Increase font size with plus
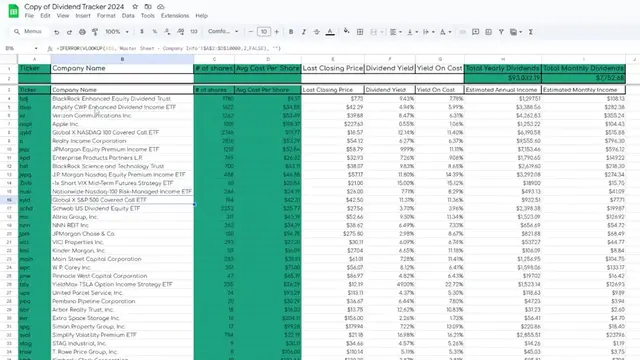640x360 pixels. [277, 32]
